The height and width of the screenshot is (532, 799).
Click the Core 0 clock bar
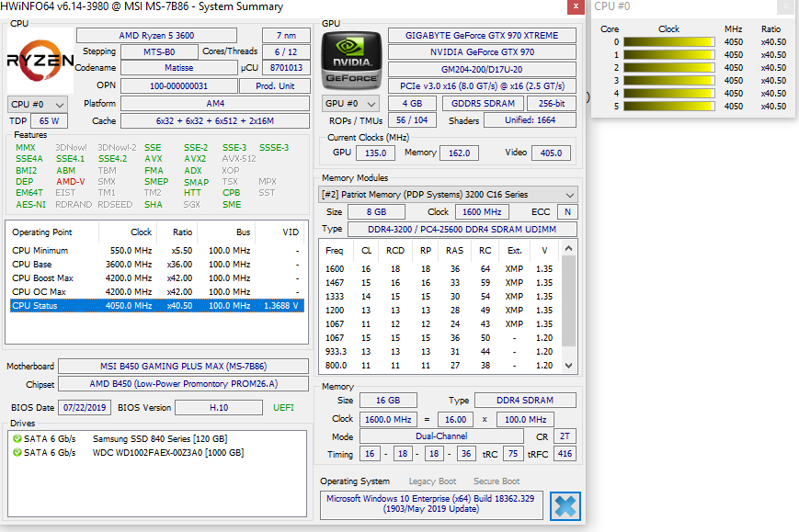pos(669,41)
